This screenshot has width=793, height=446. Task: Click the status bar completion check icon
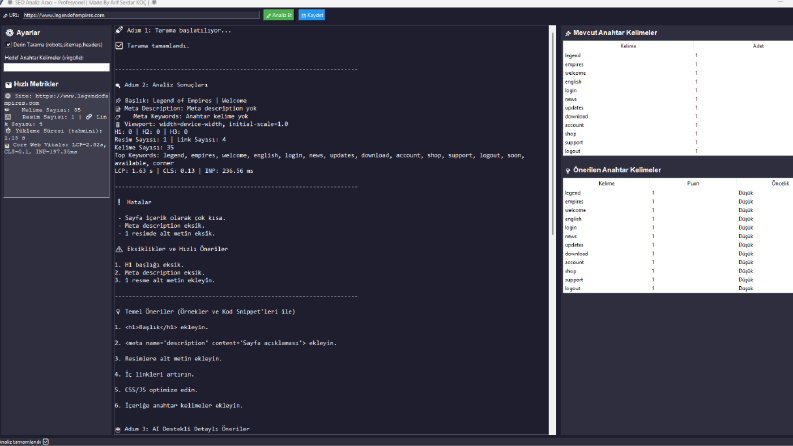46,442
